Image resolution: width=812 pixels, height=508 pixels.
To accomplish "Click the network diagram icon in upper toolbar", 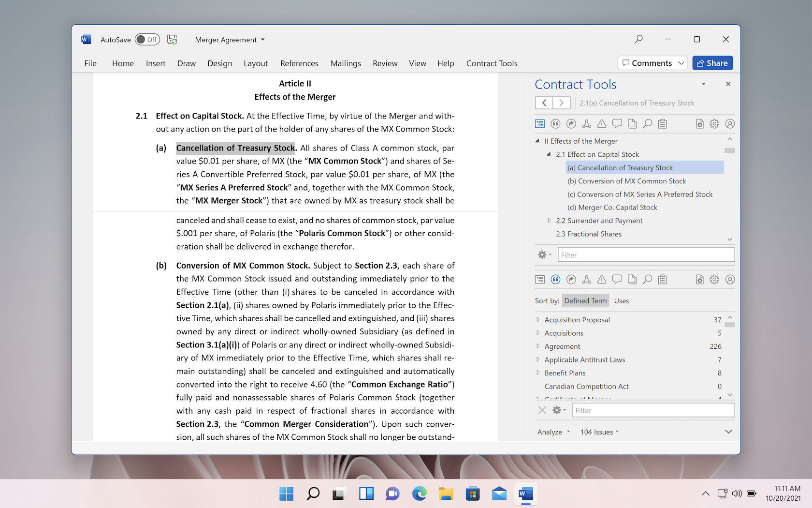I will tap(586, 124).
